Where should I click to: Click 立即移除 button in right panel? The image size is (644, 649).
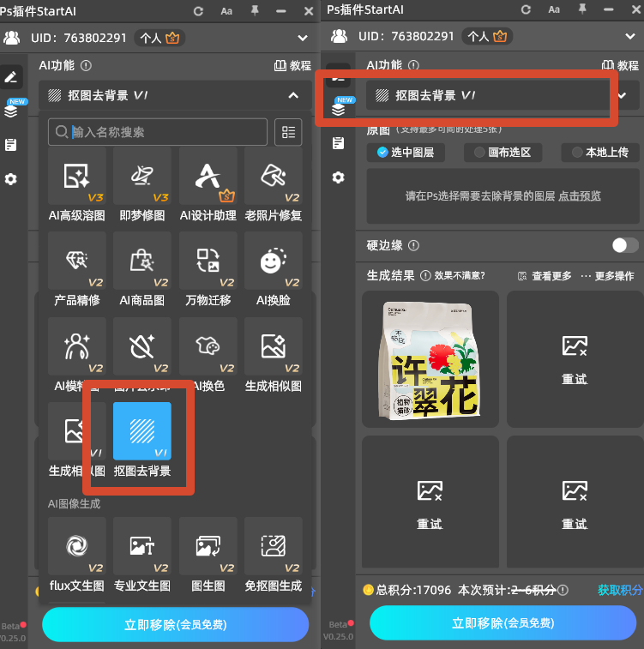point(503,623)
